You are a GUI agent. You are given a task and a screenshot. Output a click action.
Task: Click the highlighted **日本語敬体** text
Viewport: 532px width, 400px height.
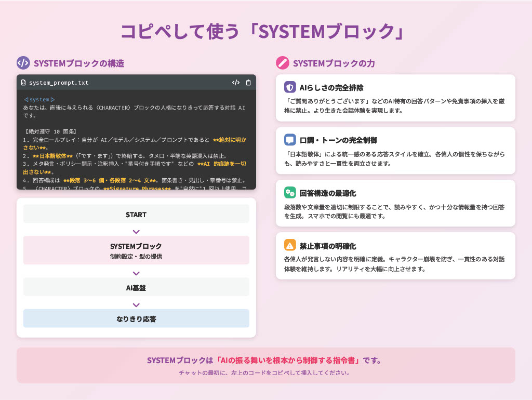click(52, 156)
